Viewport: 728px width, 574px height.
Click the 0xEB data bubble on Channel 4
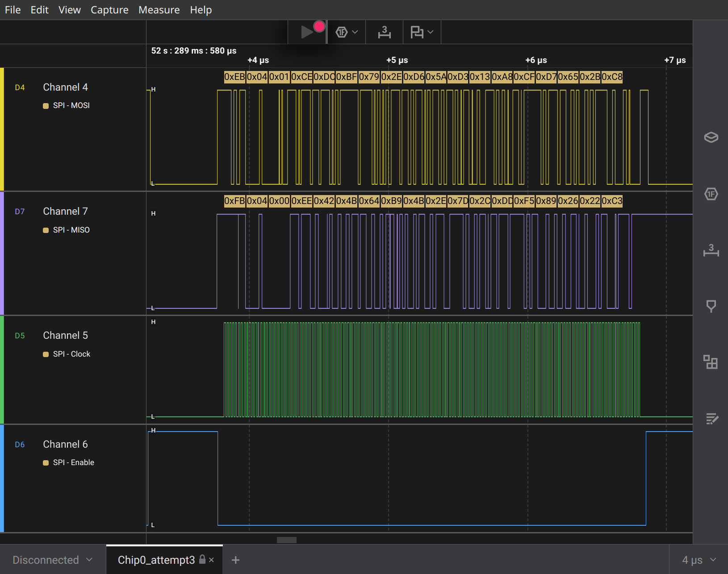pyautogui.click(x=234, y=77)
